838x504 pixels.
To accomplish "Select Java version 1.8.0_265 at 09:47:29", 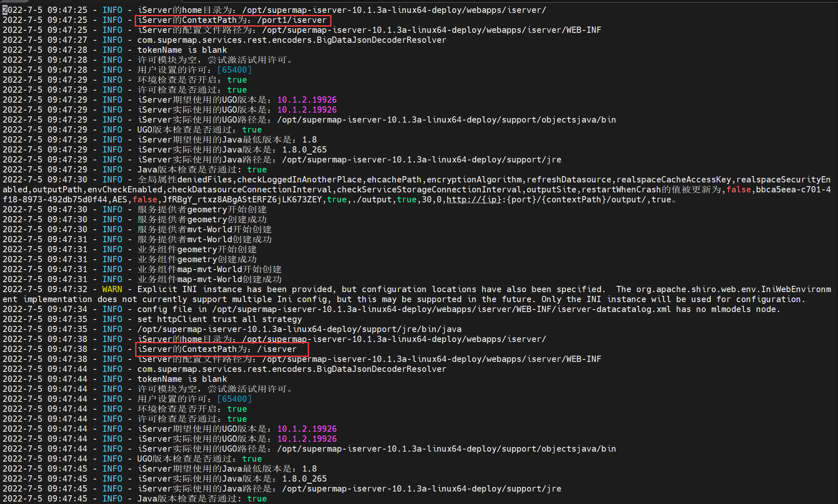I will click(x=304, y=150).
